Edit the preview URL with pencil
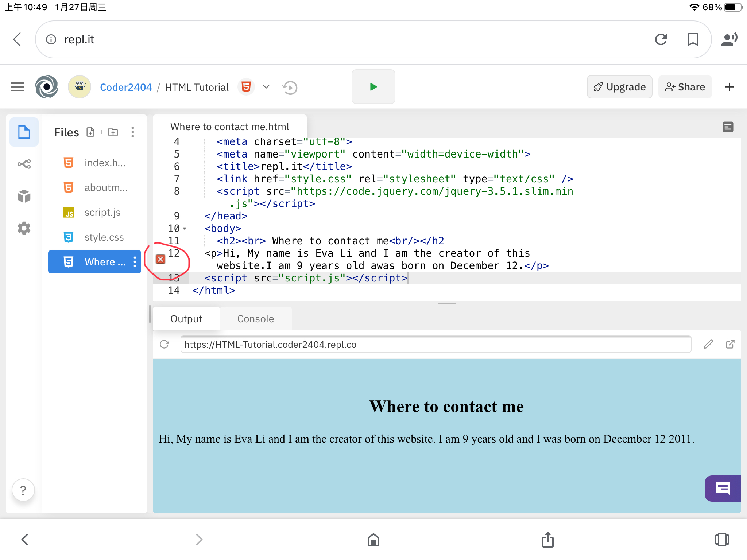 tap(708, 344)
